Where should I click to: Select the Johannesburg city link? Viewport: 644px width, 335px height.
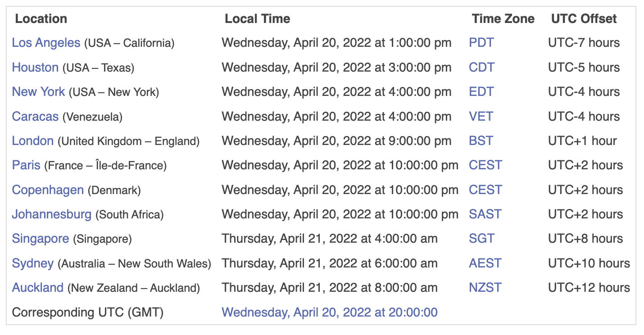51,214
